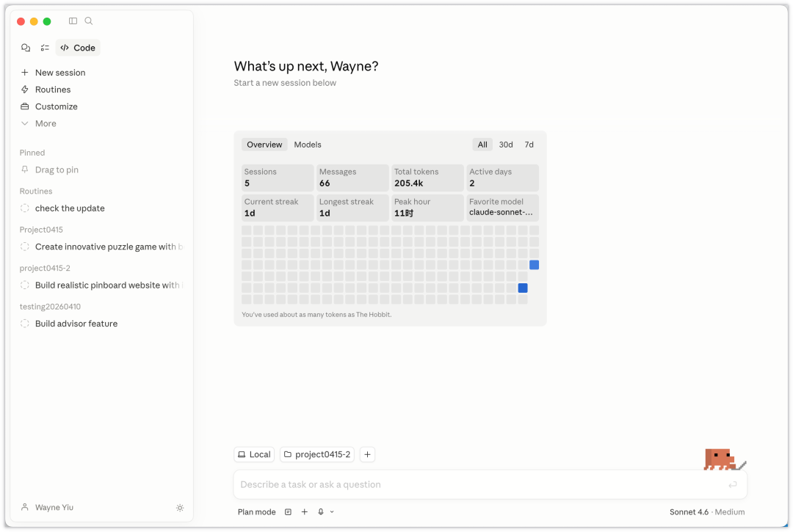Open the microphone options chevron
Viewport: 793px width, 532px height.
click(x=332, y=512)
